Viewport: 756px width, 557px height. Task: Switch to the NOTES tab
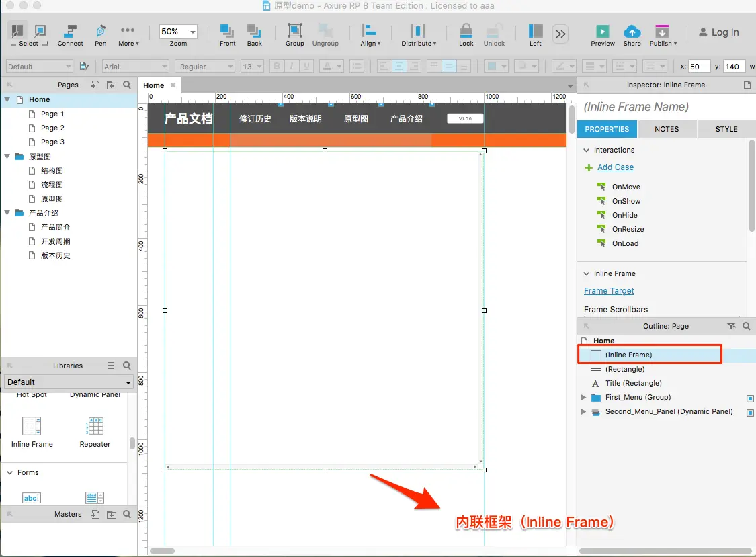[x=667, y=129]
